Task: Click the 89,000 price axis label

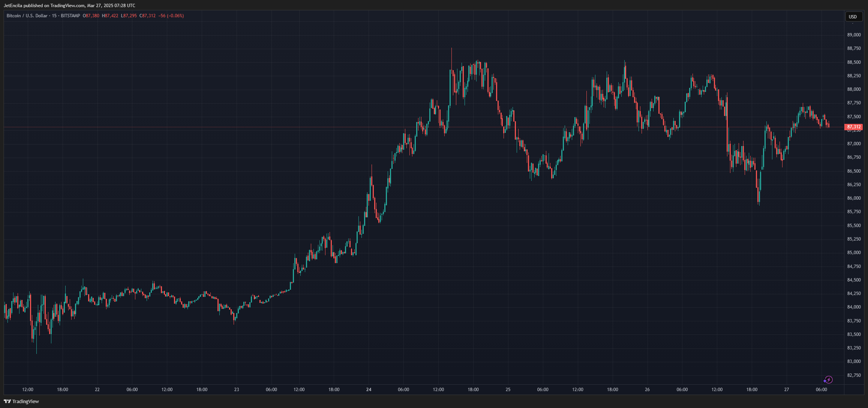Action: coord(854,35)
